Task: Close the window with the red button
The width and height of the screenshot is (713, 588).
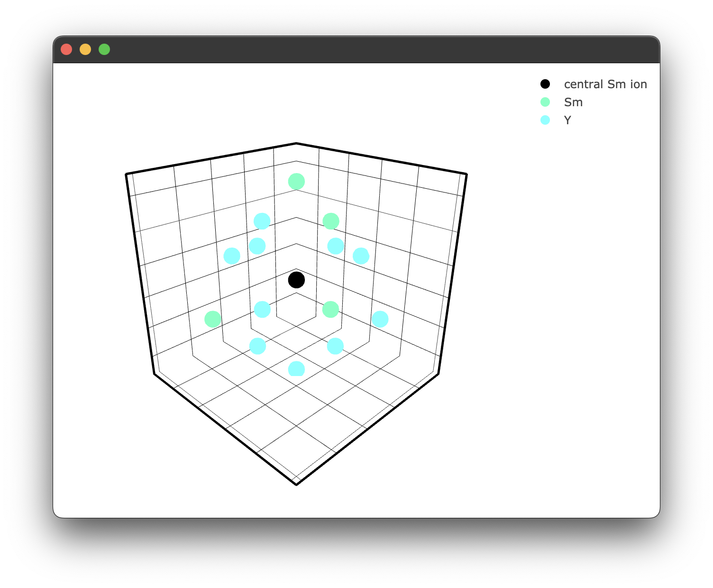Action: click(66, 49)
